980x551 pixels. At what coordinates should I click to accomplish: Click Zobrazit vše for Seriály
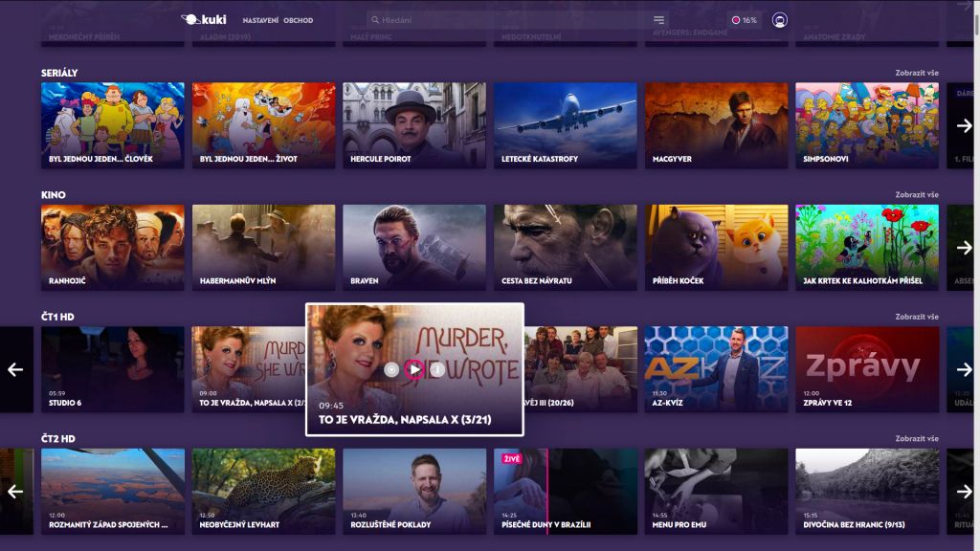click(916, 73)
